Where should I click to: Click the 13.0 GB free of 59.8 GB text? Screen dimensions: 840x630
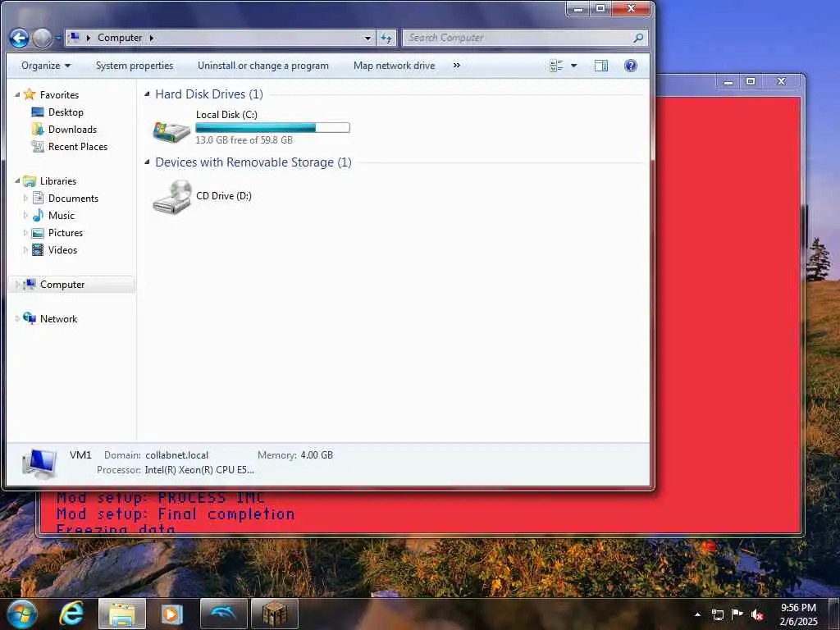click(x=244, y=139)
